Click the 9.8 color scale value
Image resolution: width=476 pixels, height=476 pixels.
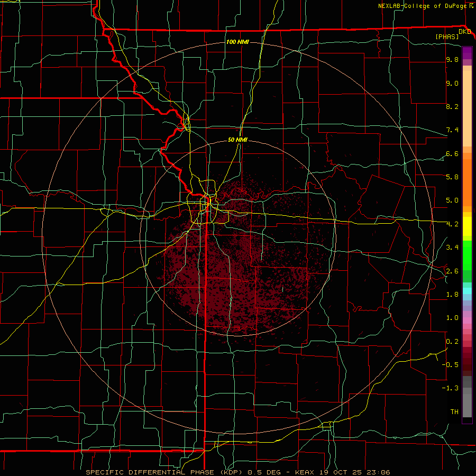[x=452, y=59]
